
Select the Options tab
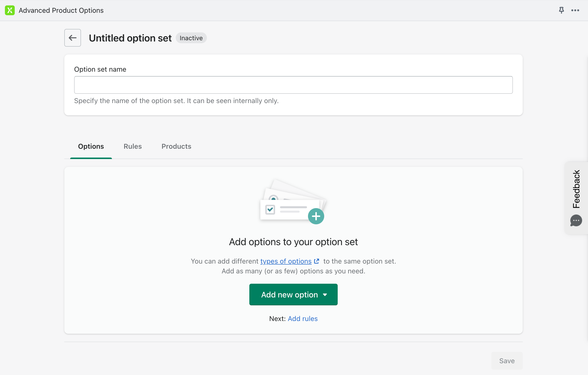[x=91, y=146]
